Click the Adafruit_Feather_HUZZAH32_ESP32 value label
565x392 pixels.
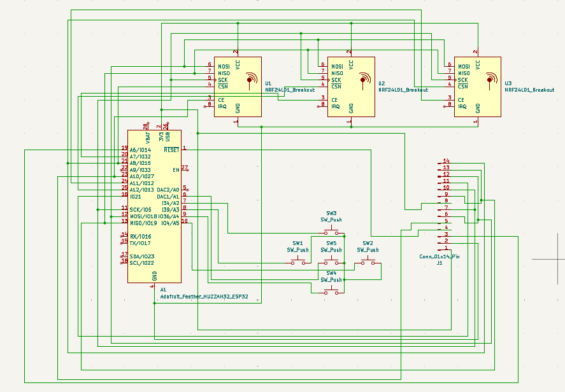pyautogui.click(x=204, y=297)
